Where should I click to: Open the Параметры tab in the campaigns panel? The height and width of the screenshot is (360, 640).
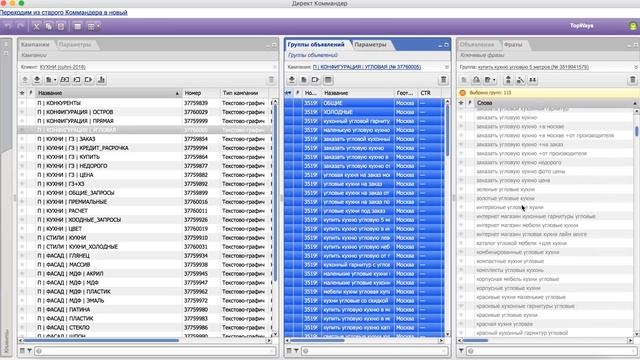pyautogui.click(x=75, y=44)
